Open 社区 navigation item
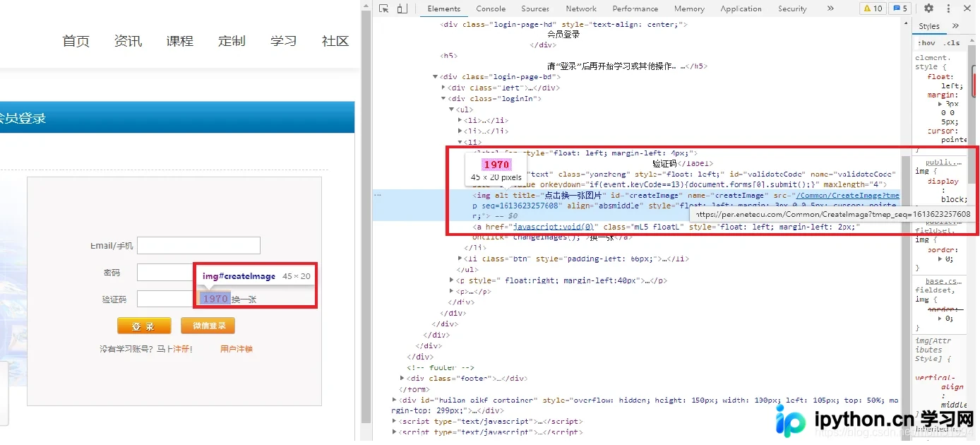980x445 pixels. (x=335, y=41)
